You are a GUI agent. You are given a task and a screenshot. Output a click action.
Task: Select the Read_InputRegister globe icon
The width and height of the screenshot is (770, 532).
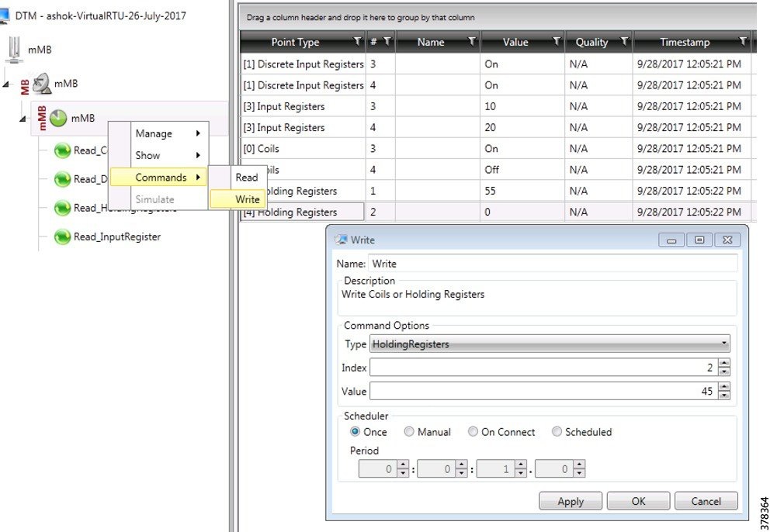coord(62,237)
